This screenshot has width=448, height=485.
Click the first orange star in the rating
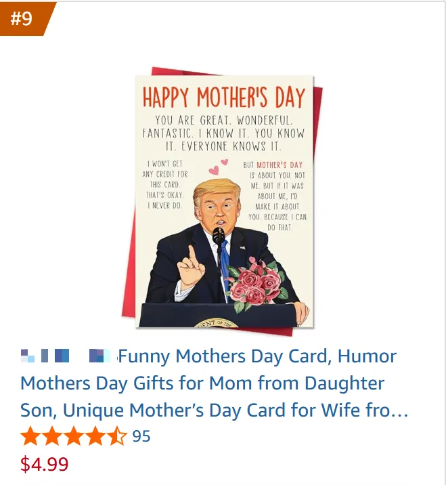[x=30, y=436]
